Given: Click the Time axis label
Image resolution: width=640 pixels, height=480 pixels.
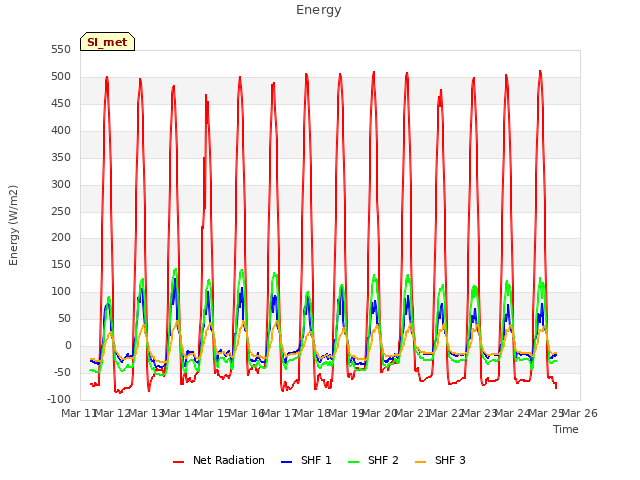Looking at the screenshot, I should tap(566, 429).
